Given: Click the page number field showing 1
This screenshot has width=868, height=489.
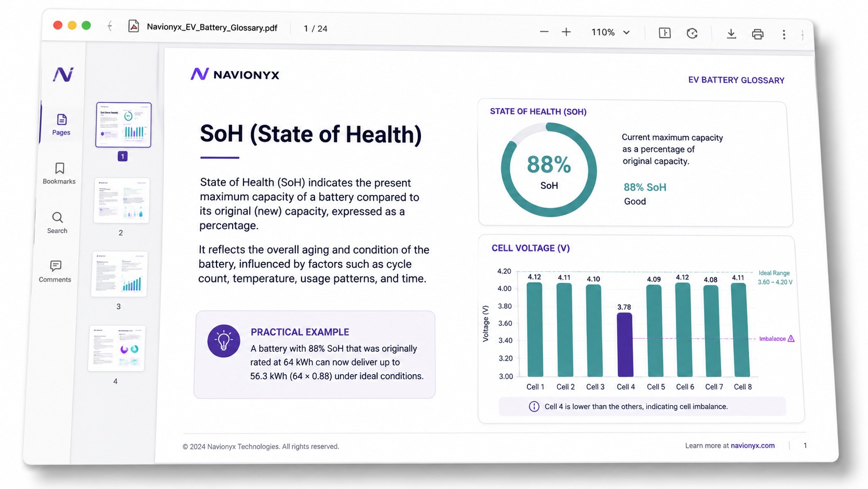Looking at the screenshot, I should (306, 29).
